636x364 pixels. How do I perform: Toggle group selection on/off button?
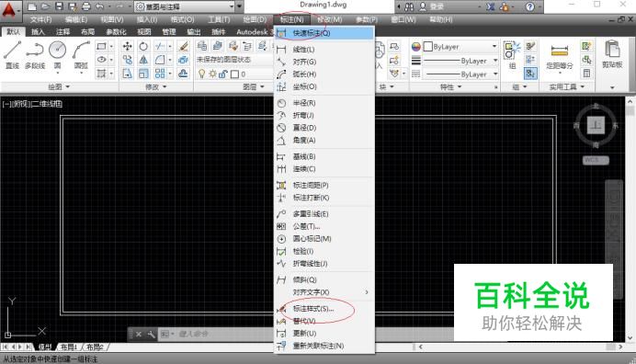[530, 74]
